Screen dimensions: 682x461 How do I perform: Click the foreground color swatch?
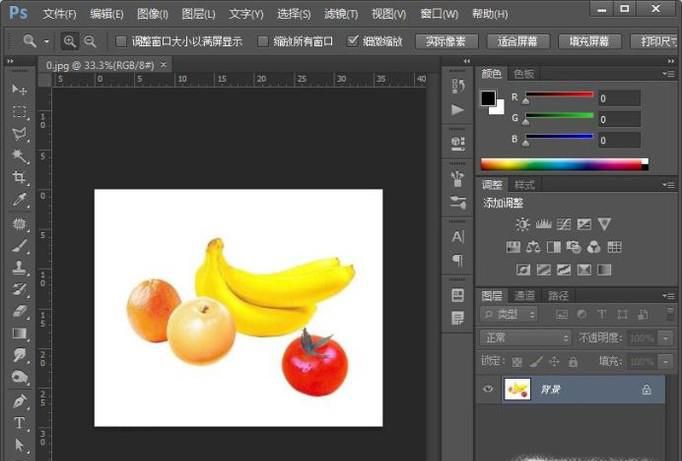point(488,98)
